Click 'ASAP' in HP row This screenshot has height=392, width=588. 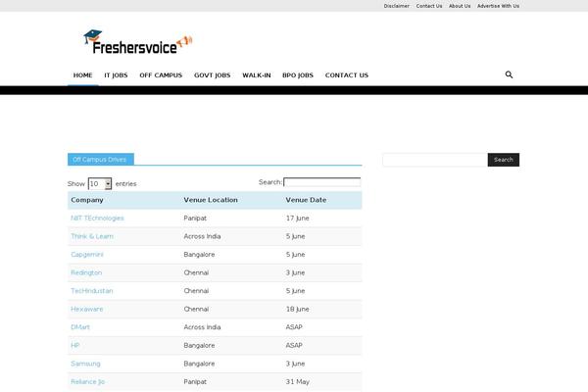tap(294, 346)
